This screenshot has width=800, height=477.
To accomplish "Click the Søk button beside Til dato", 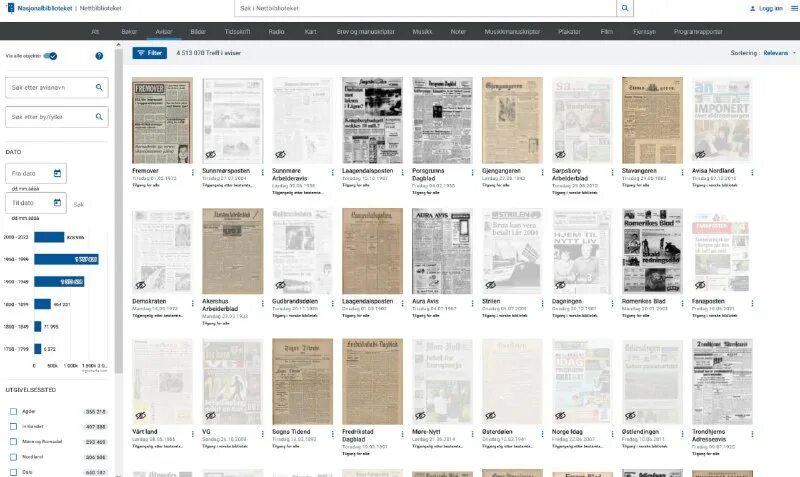I will tap(79, 205).
